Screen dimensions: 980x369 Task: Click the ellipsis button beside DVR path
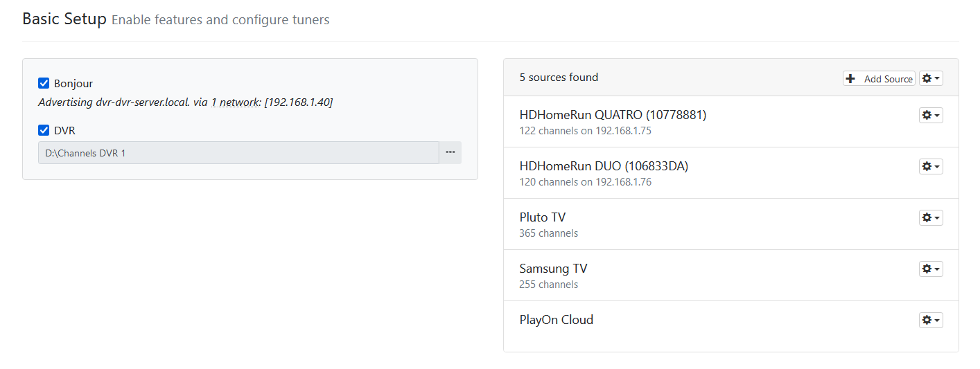(x=450, y=152)
